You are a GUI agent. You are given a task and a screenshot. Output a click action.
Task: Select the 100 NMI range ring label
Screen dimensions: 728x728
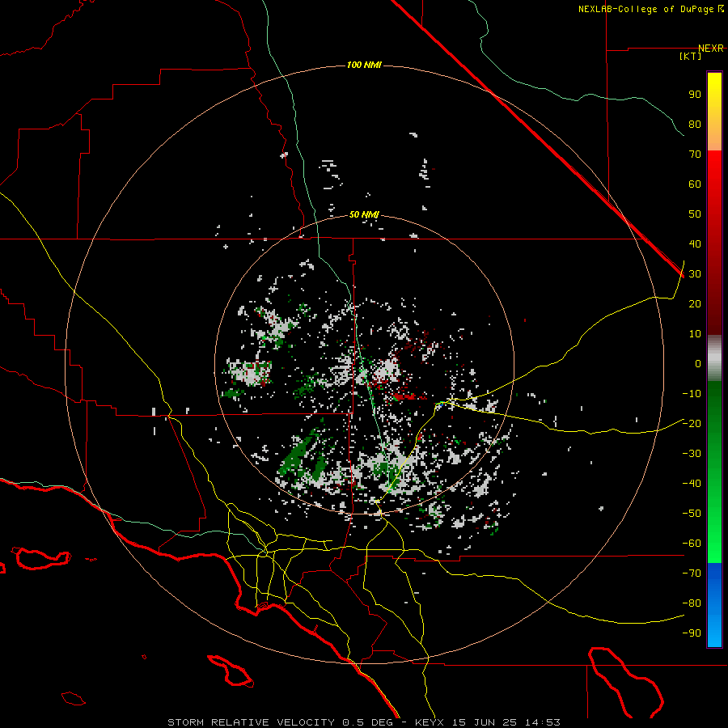click(x=364, y=65)
